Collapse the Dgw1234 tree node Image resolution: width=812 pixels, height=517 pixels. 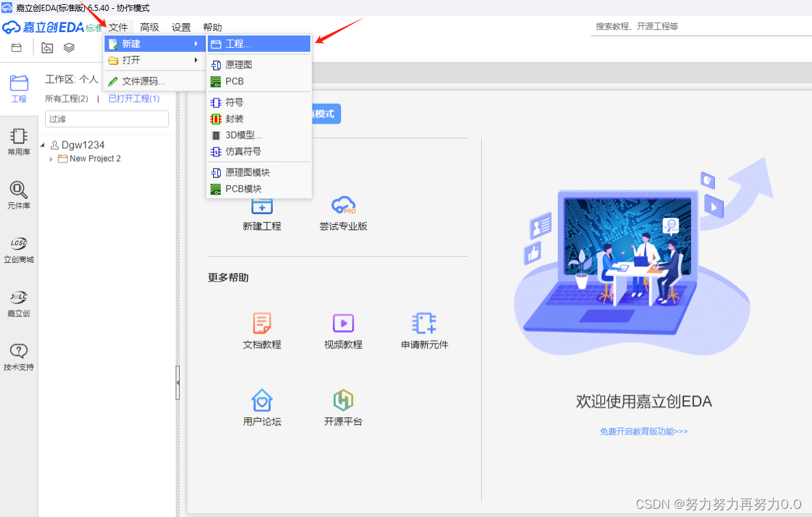pos(42,145)
